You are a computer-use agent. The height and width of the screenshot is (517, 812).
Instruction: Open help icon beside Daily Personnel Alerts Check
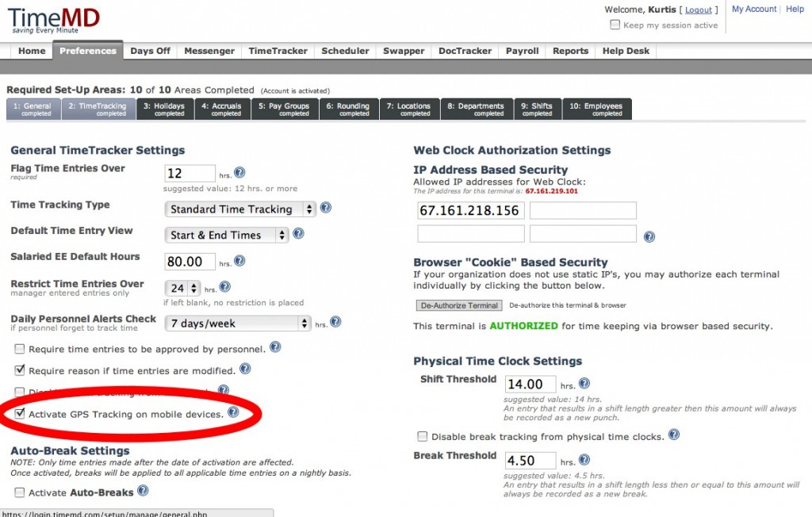click(x=335, y=322)
